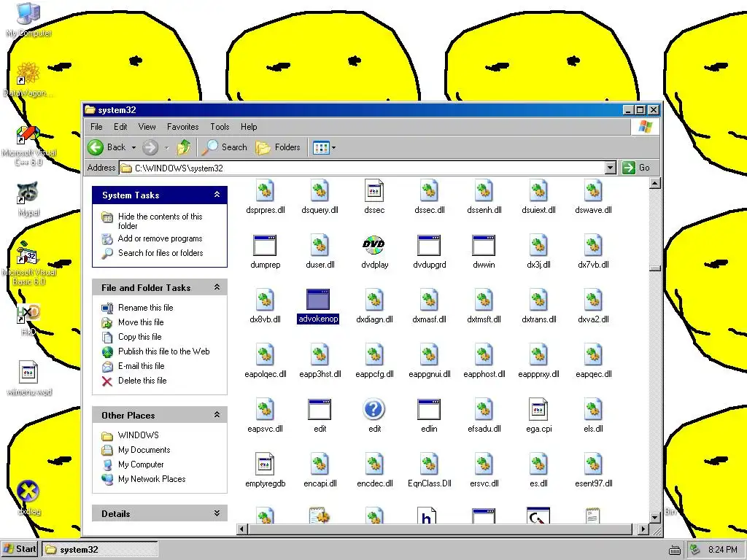Viewport: 747px width, 560px height.
Task: Select the EqnClass.Dll file icon
Action: pos(429,464)
